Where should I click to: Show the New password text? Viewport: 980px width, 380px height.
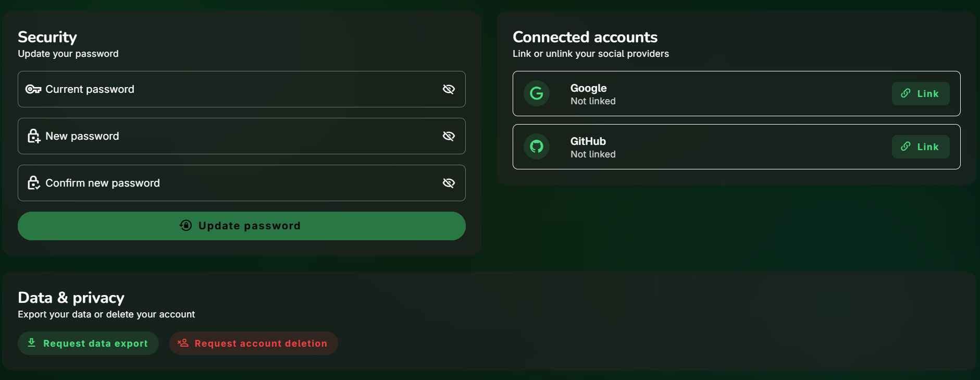tap(449, 136)
